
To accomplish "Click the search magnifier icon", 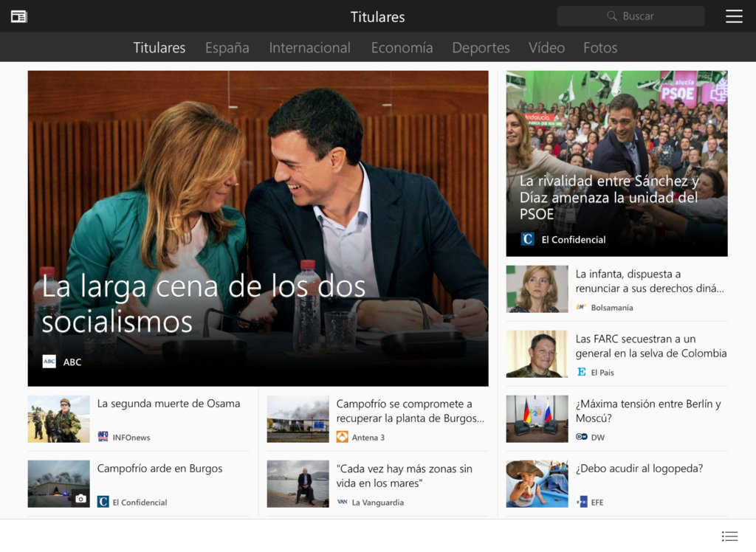I will click(612, 16).
